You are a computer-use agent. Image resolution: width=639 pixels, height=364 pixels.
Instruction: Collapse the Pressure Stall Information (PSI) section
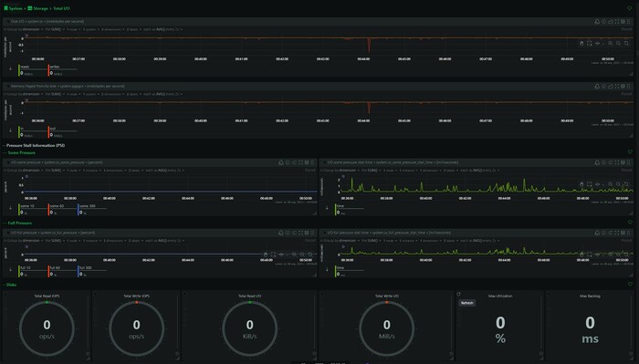tap(35, 145)
